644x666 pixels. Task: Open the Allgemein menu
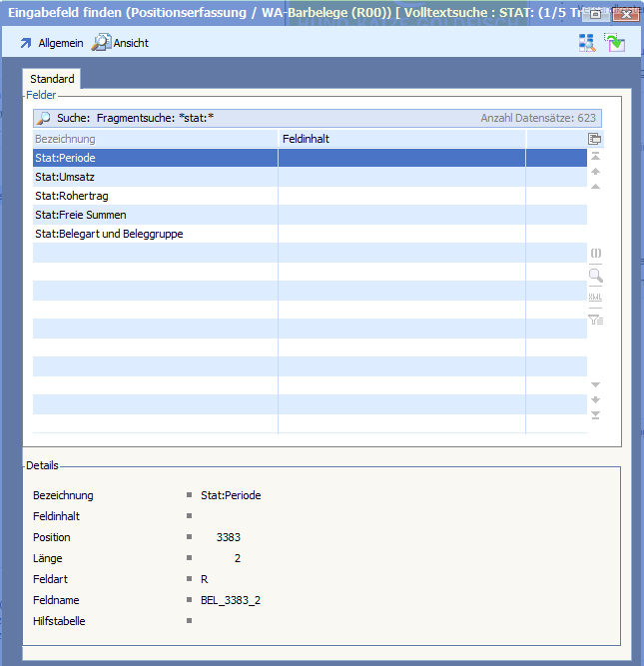coord(51,43)
